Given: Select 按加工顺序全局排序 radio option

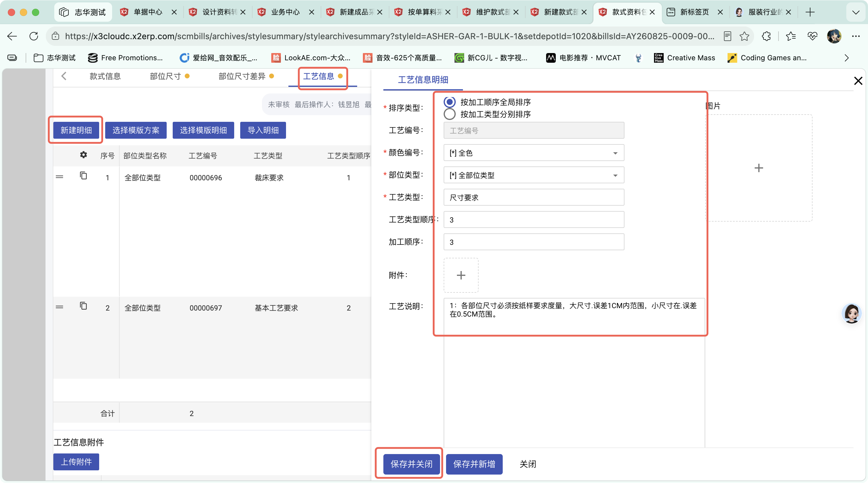Looking at the screenshot, I should tap(449, 102).
